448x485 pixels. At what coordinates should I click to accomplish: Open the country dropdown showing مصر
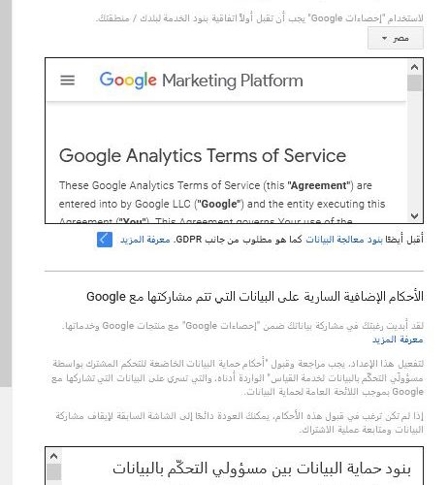click(396, 38)
